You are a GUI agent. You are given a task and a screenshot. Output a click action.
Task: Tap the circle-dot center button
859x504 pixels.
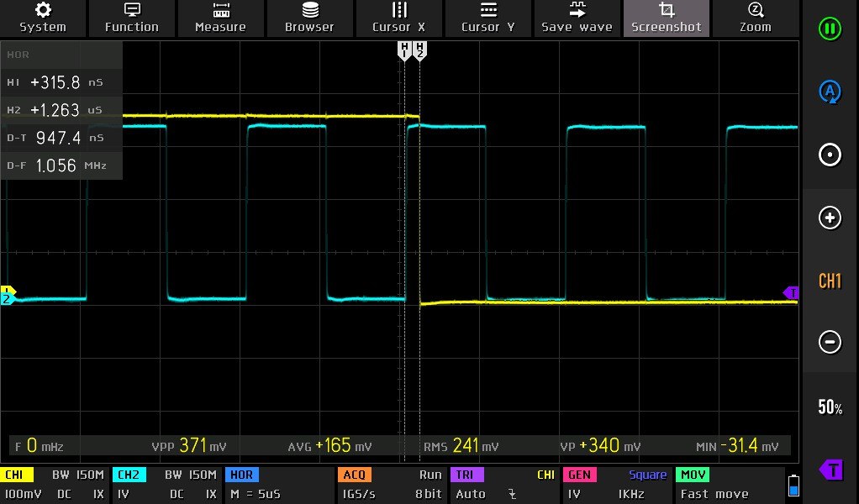pos(830,155)
